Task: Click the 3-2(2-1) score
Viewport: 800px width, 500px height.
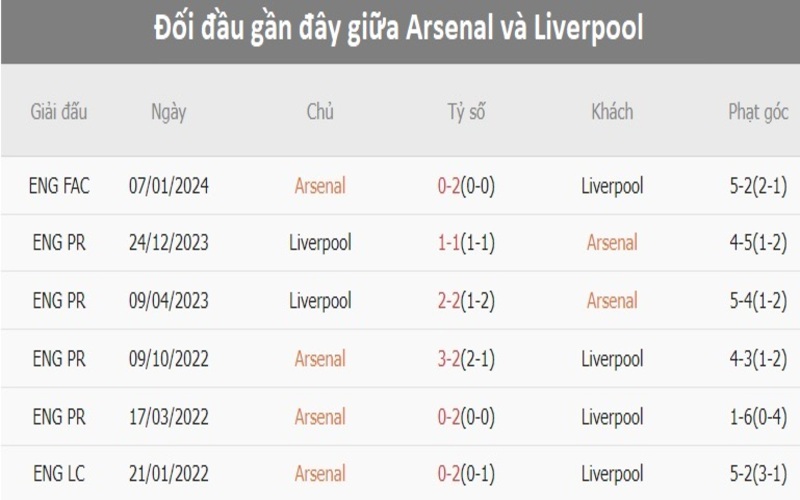Action: click(467, 359)
